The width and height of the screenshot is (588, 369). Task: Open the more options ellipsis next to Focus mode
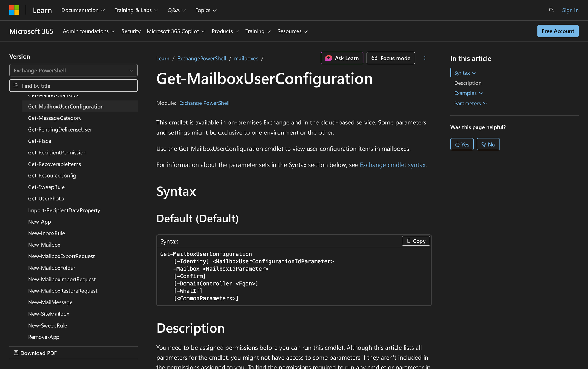pos(425,58)
